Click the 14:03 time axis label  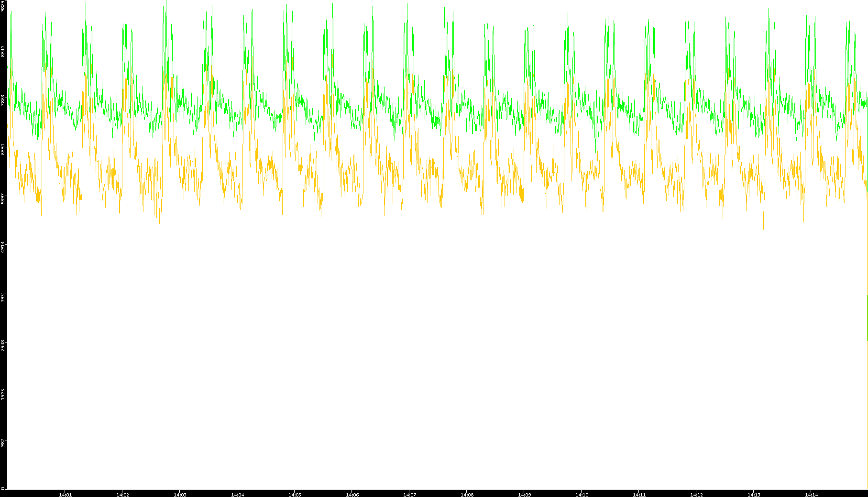(x=180, y=494)
